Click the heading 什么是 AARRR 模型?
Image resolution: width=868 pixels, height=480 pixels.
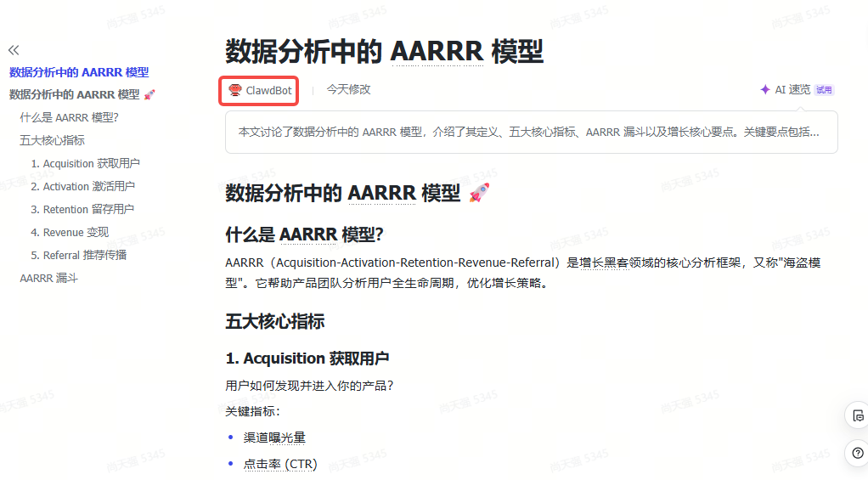tap(304, 234)
